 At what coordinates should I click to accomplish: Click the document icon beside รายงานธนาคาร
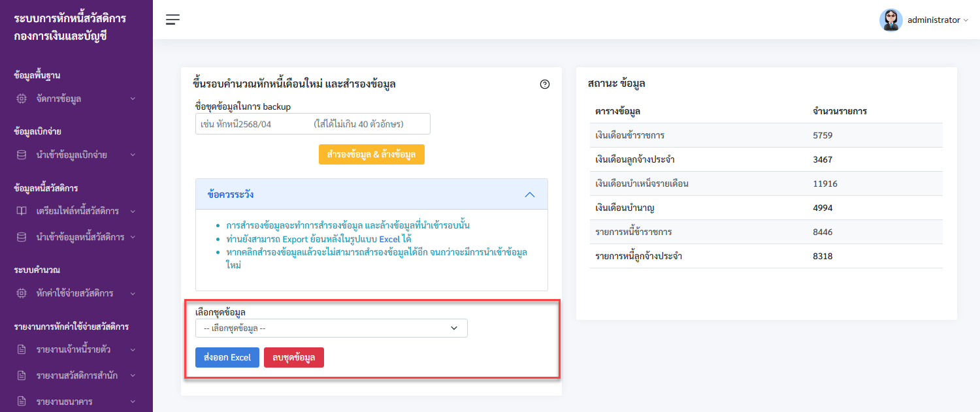pyautogui.click(x=22, y=402)
